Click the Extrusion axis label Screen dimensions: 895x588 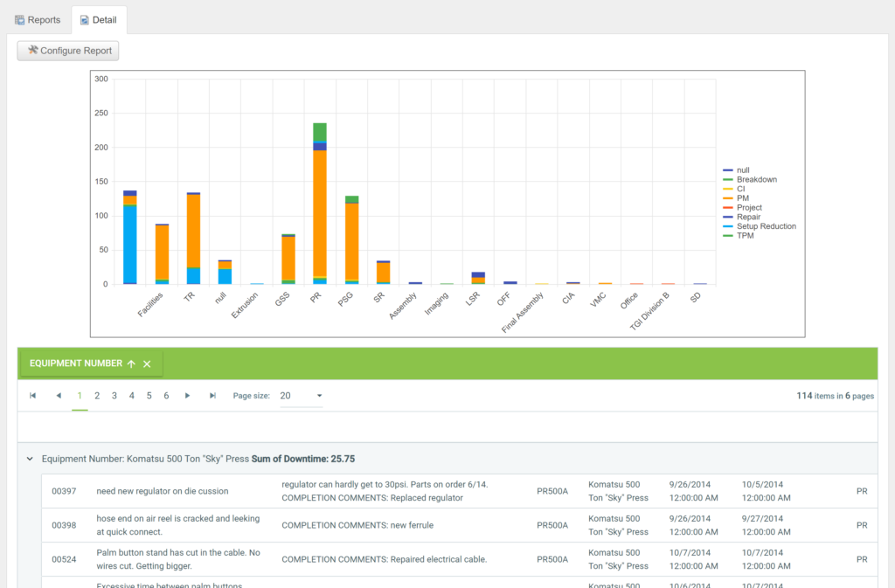(245, 306)
